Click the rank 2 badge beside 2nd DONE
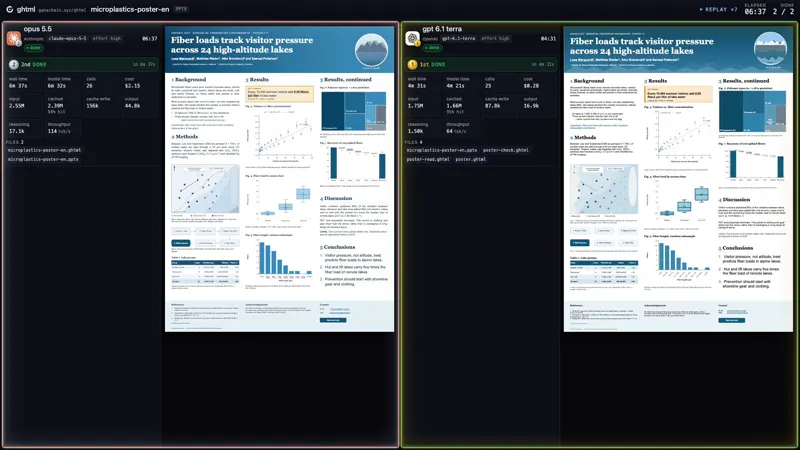Screen dimensions: 800x450 [x=14, y=65]
